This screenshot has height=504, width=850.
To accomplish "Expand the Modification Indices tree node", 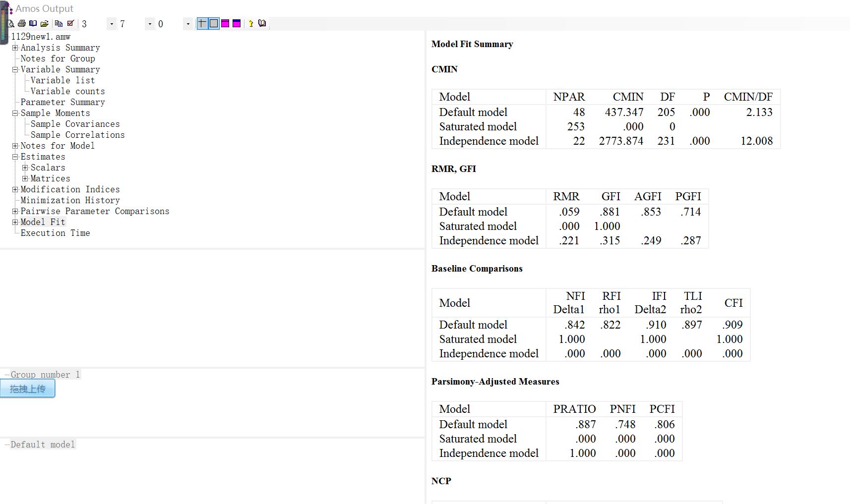I will (x=15, y=189).
